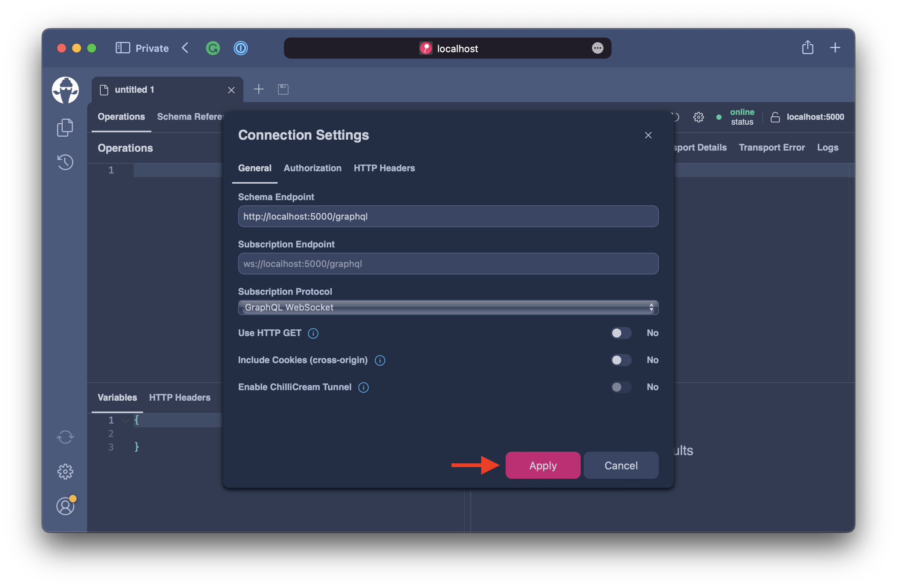The image size is (897, 588).
Task: Click the Refresh/Sync icon in sidebar
Action: tap(66, 436)
